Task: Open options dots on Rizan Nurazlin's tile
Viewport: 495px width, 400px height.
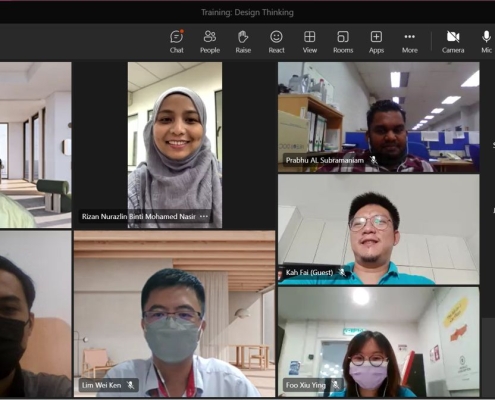Action: [x=204, y=216]
